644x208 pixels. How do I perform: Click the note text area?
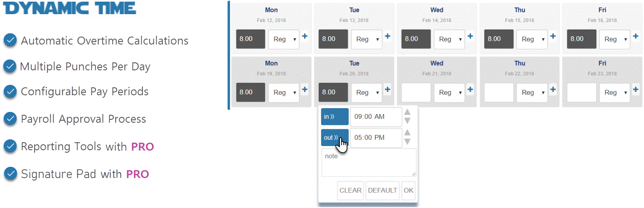pos(369,163)
